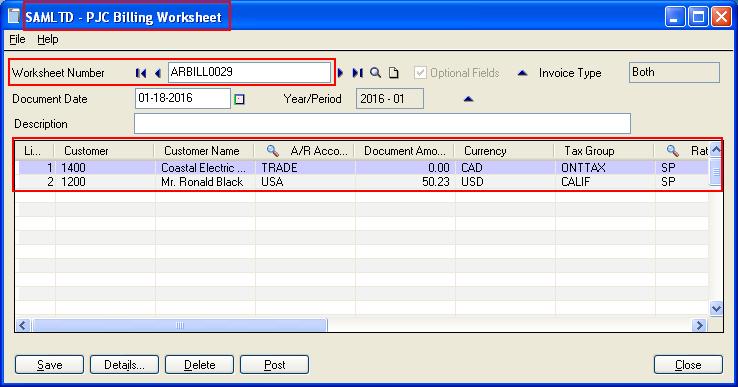Screen dimensions: 738x387
Task: Click the CAD currency cell
Action: 505,168
